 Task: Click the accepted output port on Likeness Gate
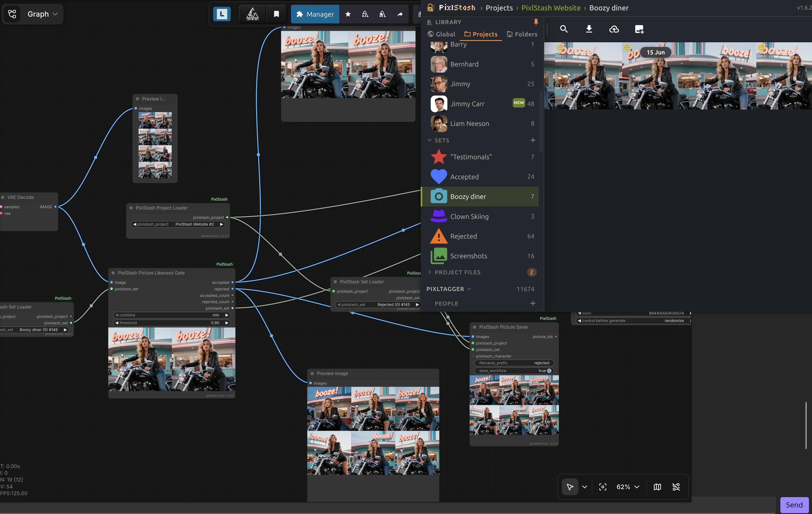(x=232, y=282)
